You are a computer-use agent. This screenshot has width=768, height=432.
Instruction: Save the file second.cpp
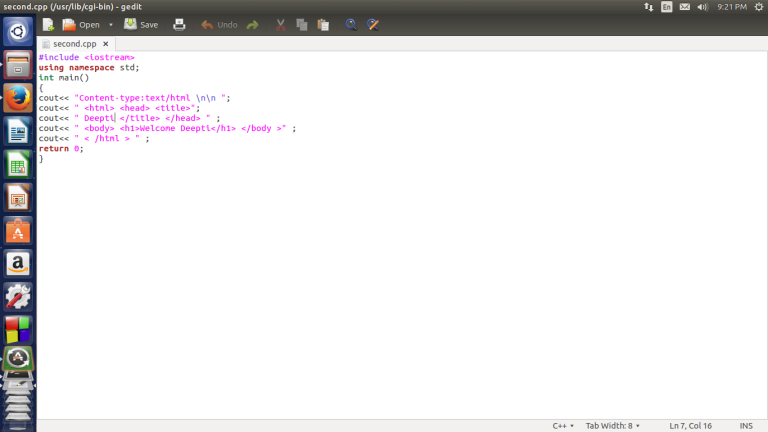[x=141, y=24]
